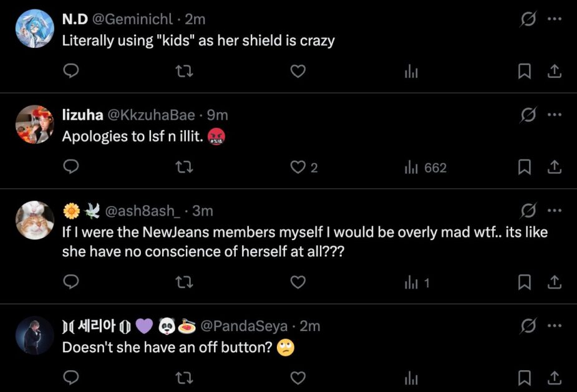Bookmark the tweet by @Geminichl
The height and width of the screenshot is (392, 577).
(x=525, y=72)
